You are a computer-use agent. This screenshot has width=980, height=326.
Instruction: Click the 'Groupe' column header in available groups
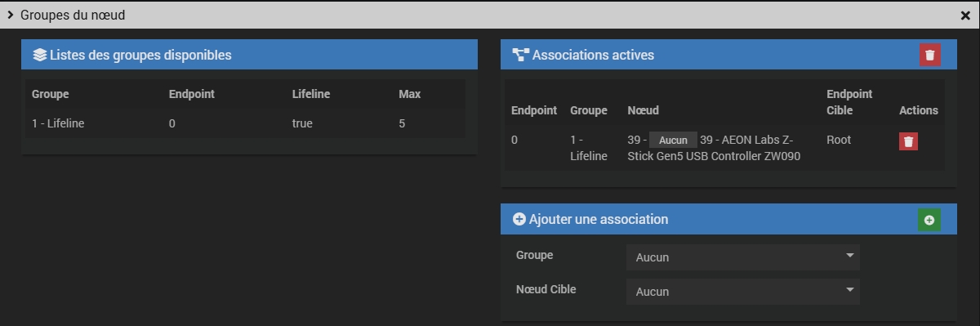coord(51,94)
